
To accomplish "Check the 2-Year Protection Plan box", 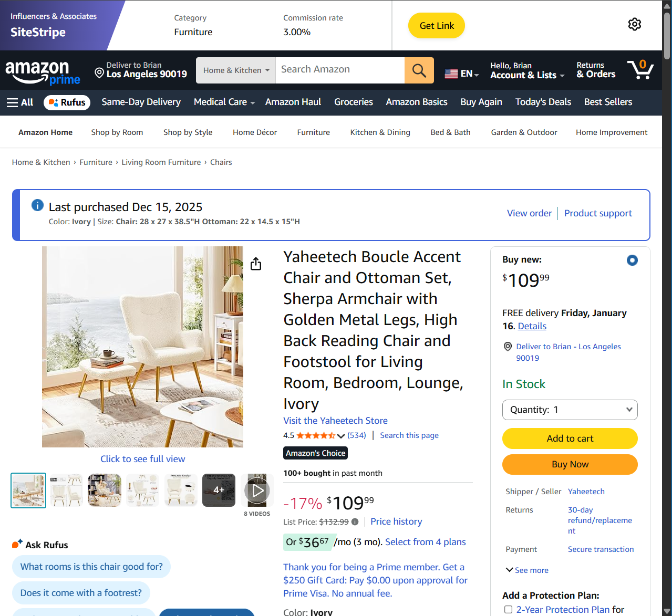I will point(508,609).
